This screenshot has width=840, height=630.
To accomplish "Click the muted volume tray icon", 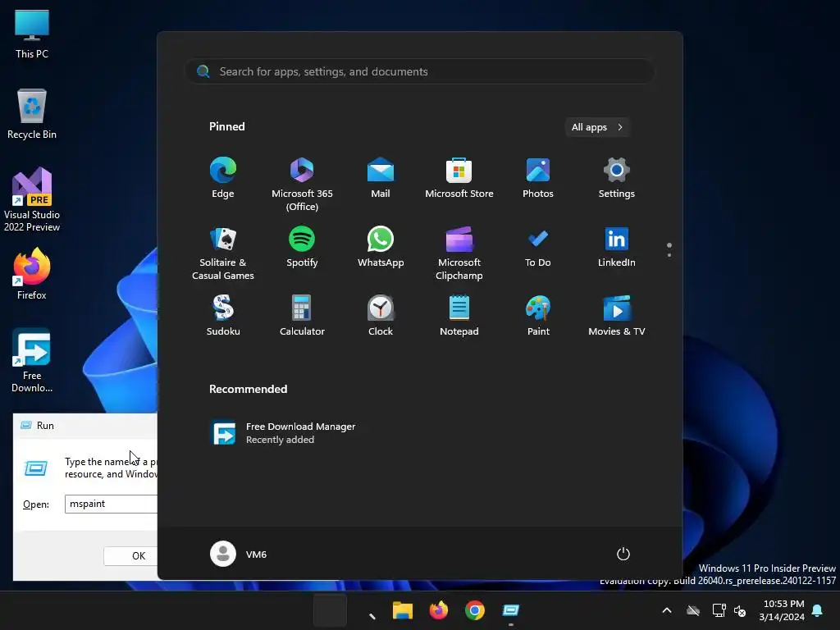I will coord(740,610).
